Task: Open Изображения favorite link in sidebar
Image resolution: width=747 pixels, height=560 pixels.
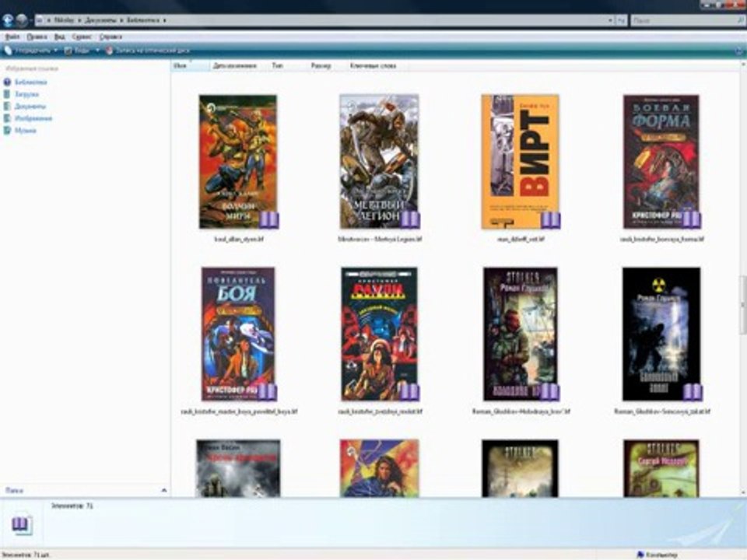Action: 33,118
